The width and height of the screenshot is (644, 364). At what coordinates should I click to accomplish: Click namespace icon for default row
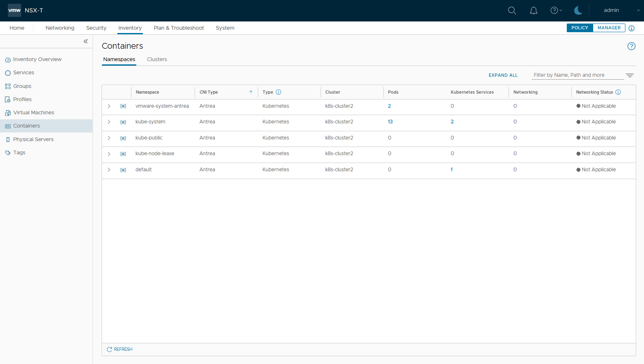[123, 170]
